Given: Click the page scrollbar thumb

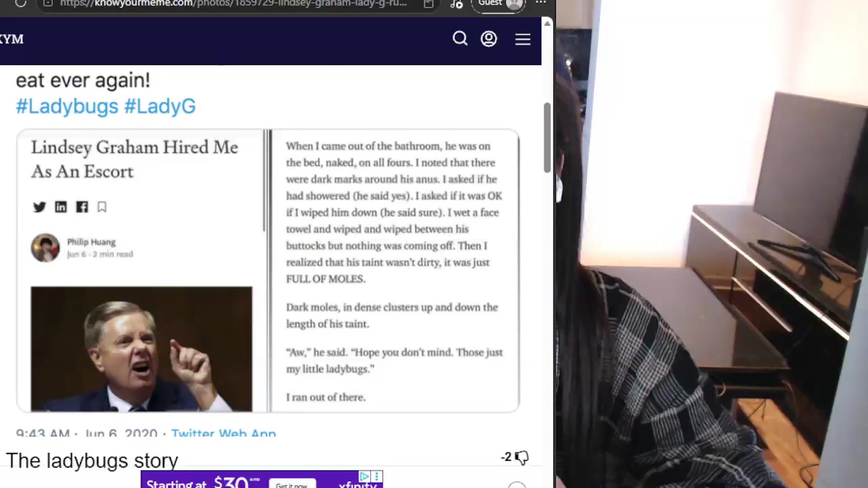Looking at the screenshot, I should point(547,138).
